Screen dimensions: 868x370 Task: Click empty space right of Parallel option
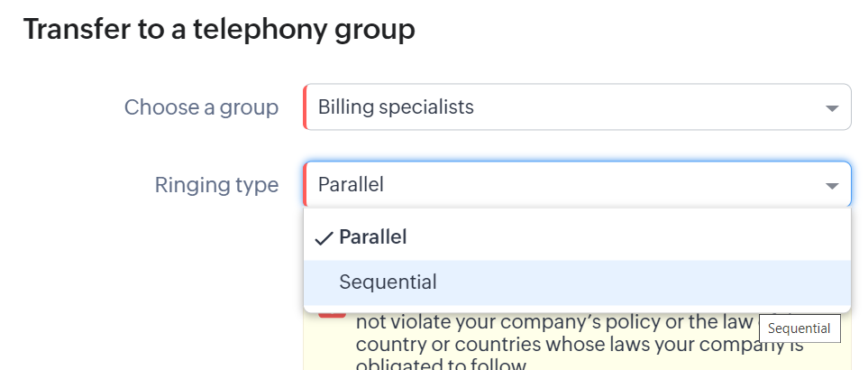[x=631, y=237]
